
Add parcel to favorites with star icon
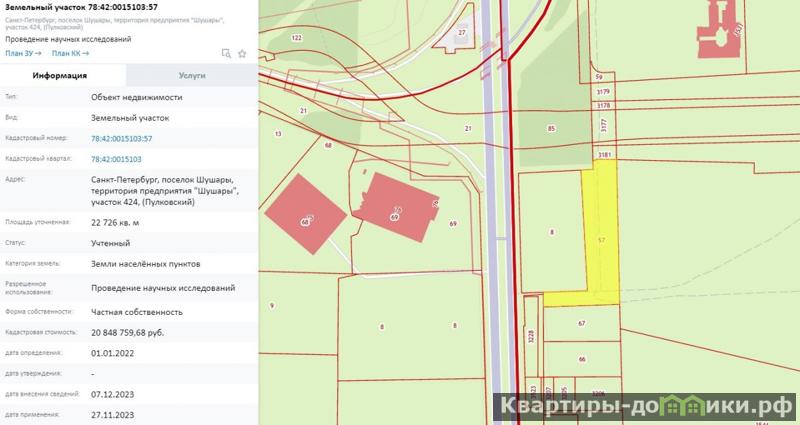tap(242, 53)
